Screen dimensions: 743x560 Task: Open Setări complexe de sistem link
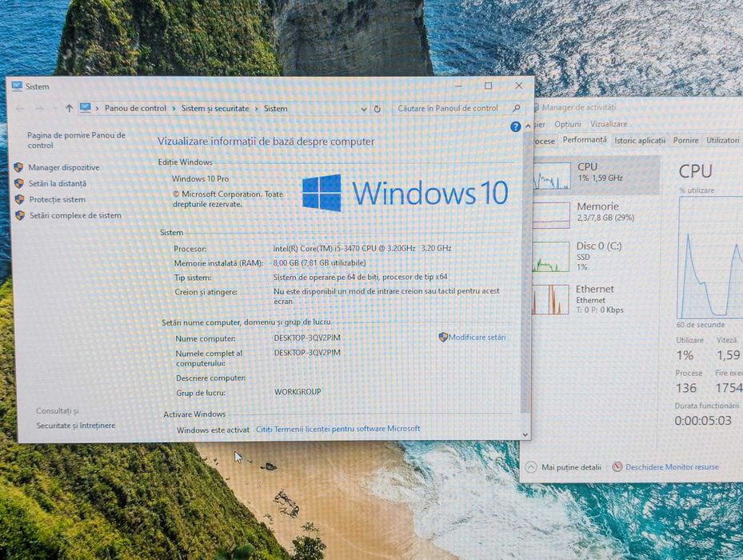(75, 216)
